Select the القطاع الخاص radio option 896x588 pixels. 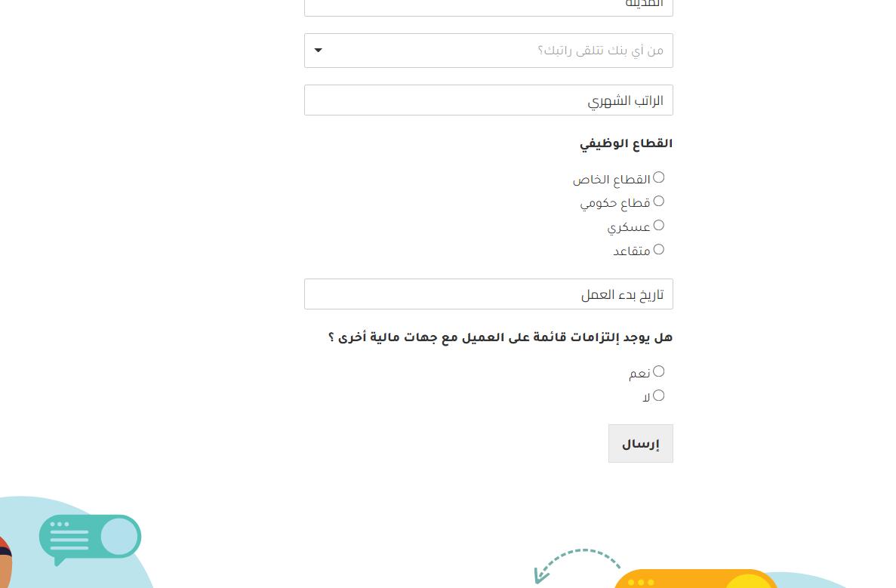659,177
